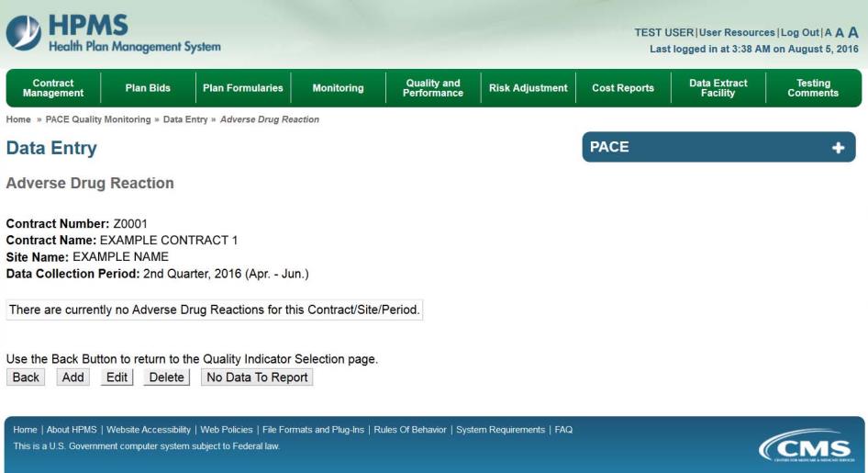Open User Resources link
The width and height of the screenshot is (868, 473).
click(x=737, y=33)
